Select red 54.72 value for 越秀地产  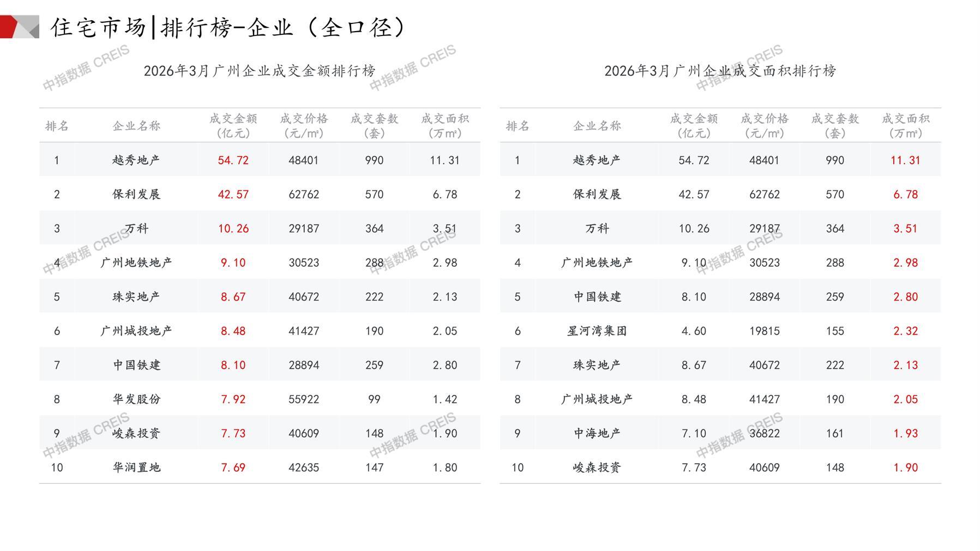click(x=233, y=160)
